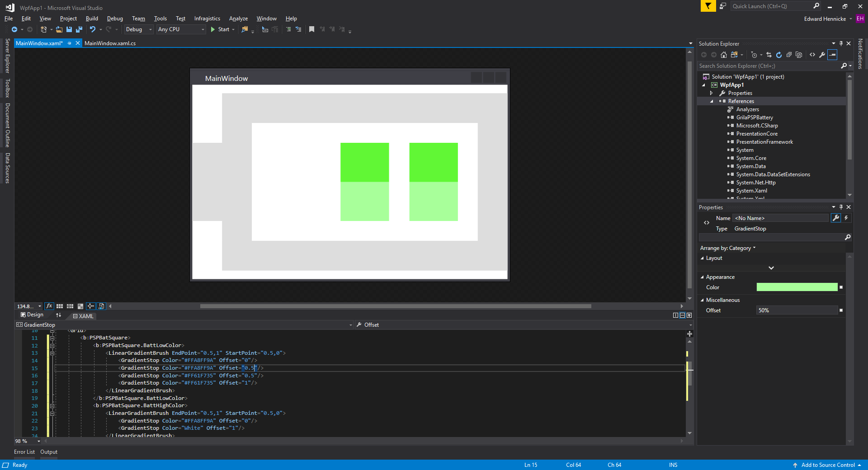Click View Code icon in Solution Explorer
Image resolution: width=868 pixels, height=470 pixels.
click(x=812, y=55)
